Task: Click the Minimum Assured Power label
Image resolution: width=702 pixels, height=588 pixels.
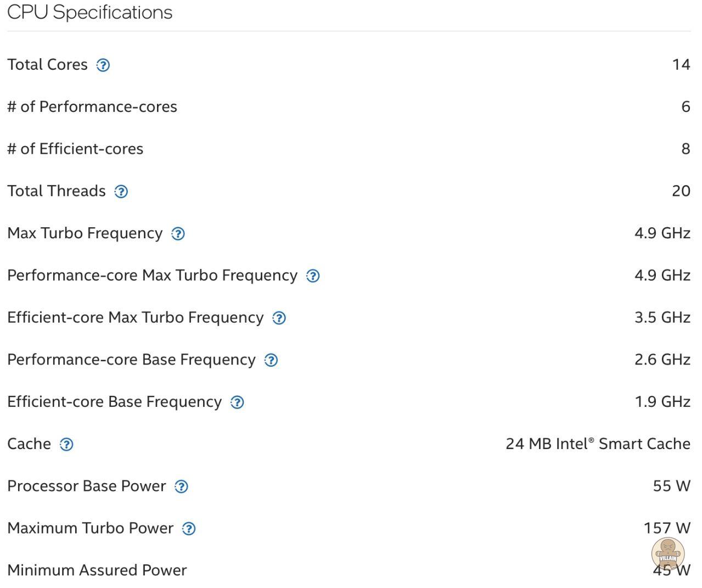Action: (x=97, y=570)
